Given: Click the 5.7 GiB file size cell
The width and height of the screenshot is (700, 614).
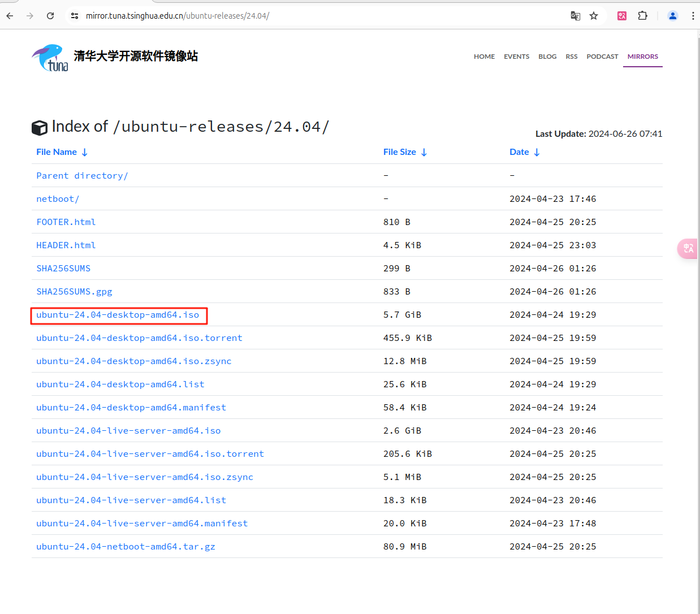Looking at the screenshot, I should [x=402, y=315].
